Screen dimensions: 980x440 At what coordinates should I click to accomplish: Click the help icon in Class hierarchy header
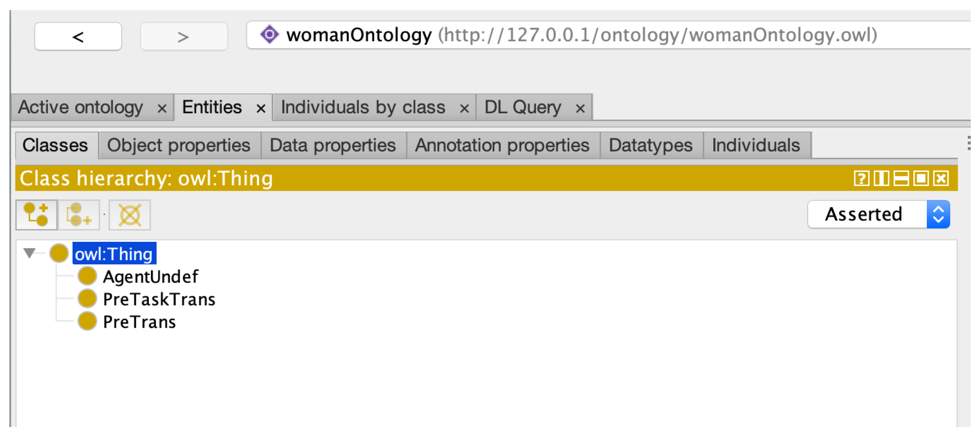pyautogui.click(x=861, y=179)
